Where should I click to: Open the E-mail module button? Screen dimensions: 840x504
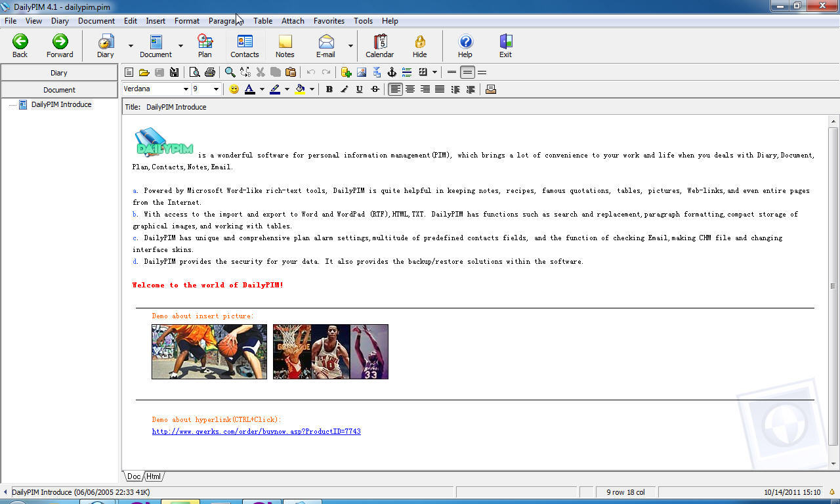point(325,46)
